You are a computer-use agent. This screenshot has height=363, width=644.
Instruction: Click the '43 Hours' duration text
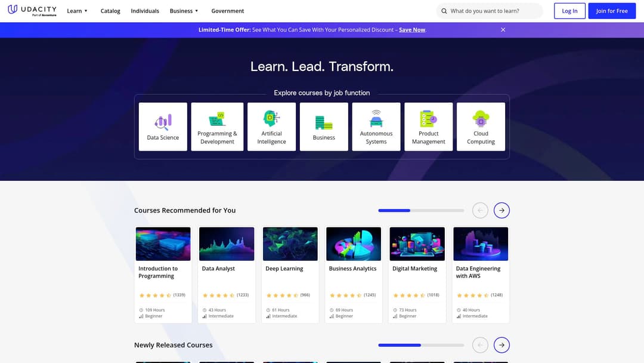(x=217, y=310)
